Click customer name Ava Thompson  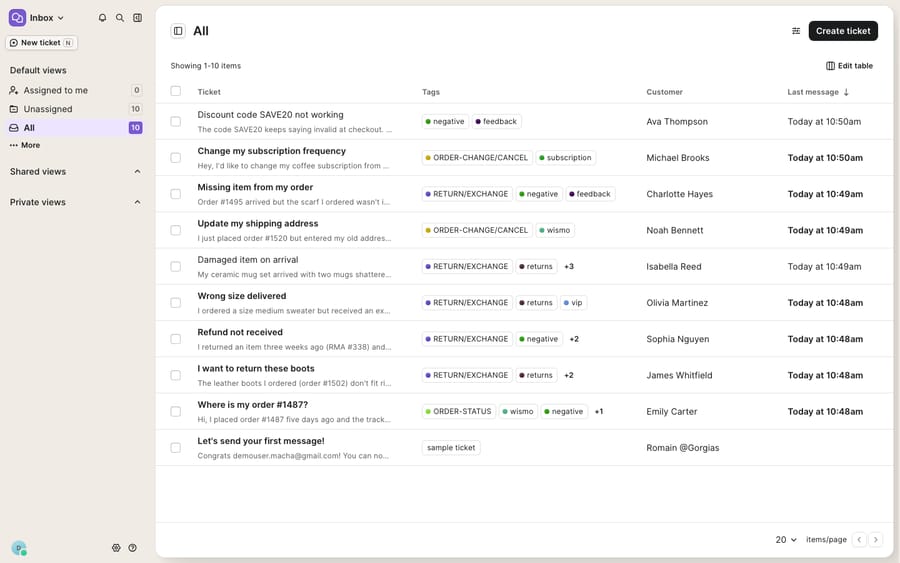click(x=677, y=122)
